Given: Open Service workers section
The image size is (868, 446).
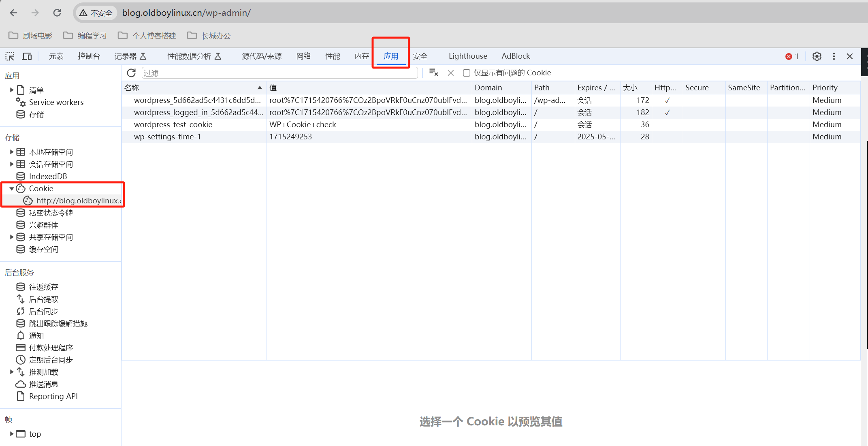Looking at the screenshot, I should (x=56, y=102).
